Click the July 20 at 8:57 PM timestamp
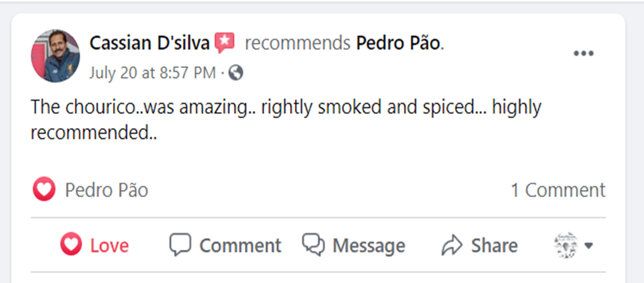This screenshot has height=283, width=644. pos(153,73)
